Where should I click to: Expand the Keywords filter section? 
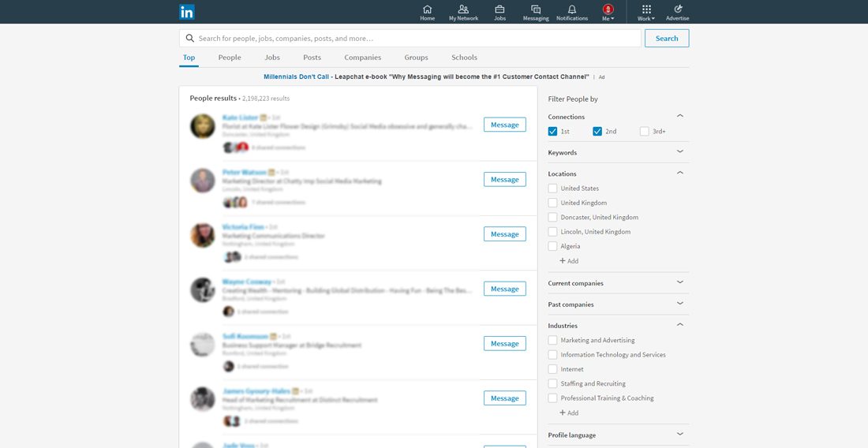pos(680,151)
